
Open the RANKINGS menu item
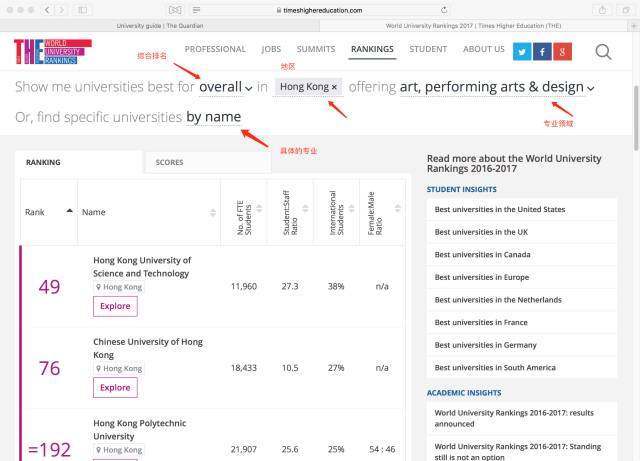click(x=372, y=49)
